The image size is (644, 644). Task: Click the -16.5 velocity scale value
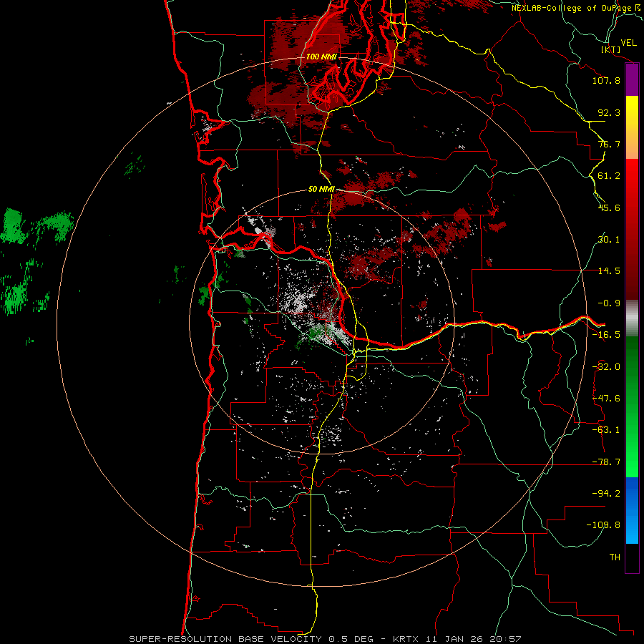[x=606, y=335]
